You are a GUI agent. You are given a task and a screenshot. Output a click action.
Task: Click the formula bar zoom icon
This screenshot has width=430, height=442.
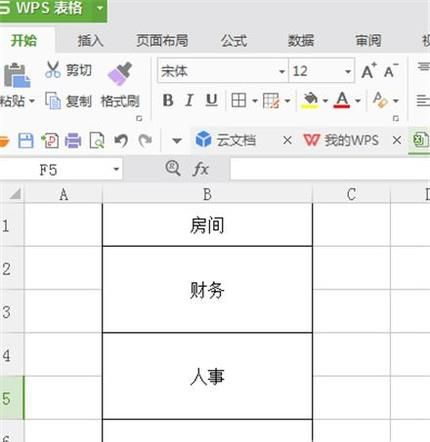[173, 168]
